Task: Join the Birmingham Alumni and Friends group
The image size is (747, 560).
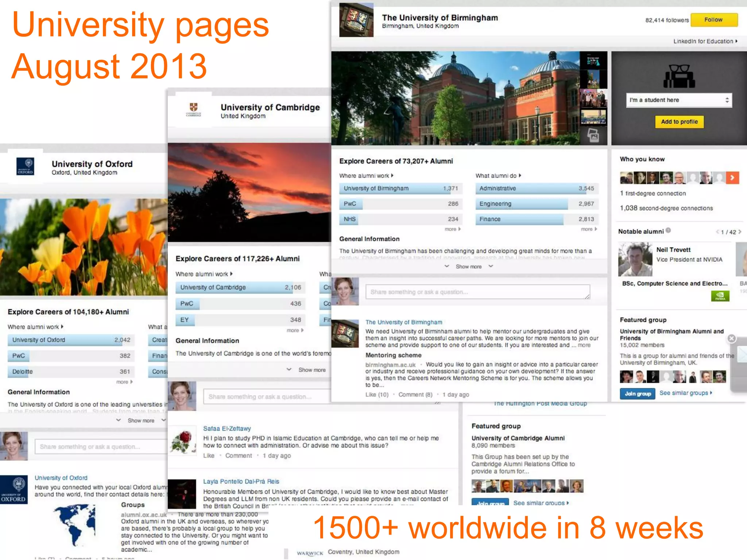Action: click(638, 394)
